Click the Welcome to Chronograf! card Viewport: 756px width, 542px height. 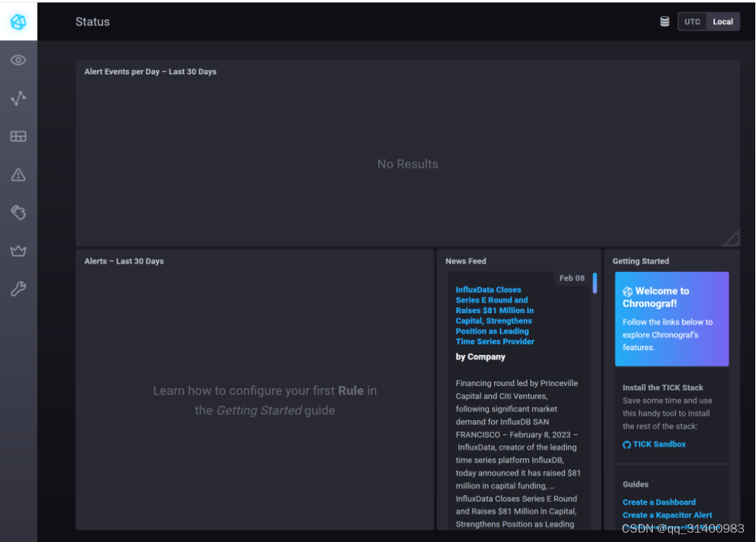(672, 319)
